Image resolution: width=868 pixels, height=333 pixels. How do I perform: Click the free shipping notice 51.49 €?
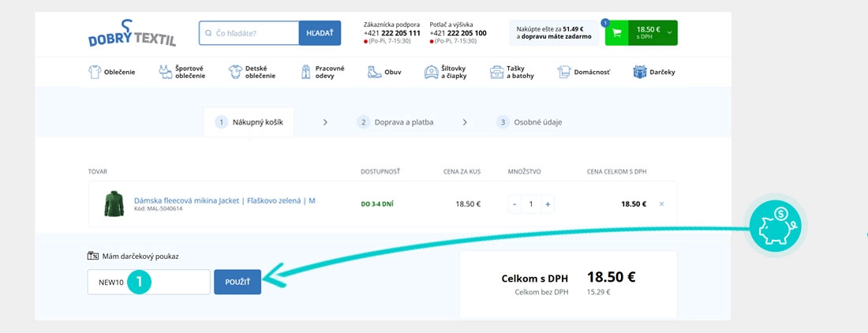pos(554,32)
